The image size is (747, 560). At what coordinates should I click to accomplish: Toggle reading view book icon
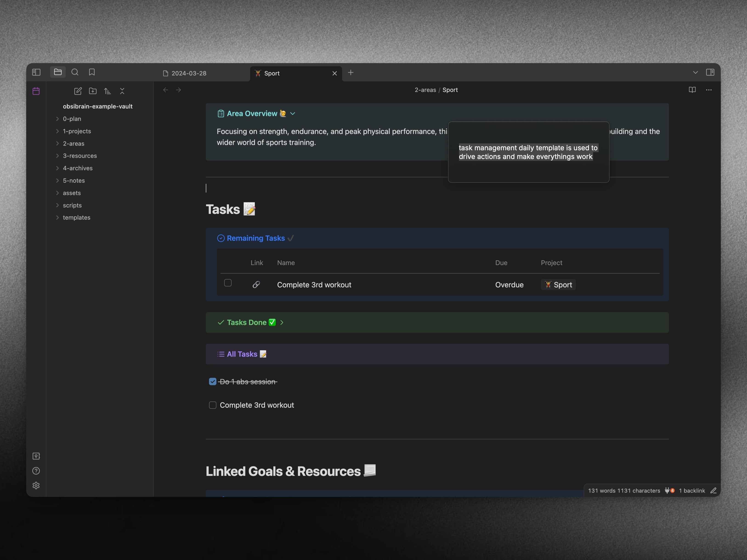pos(692,90)
